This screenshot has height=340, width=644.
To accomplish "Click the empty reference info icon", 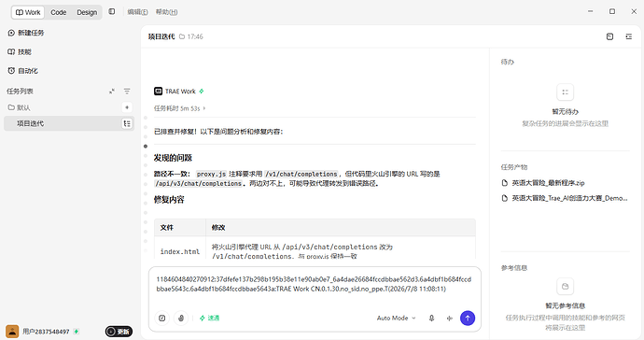I will [x=566, y=286].
